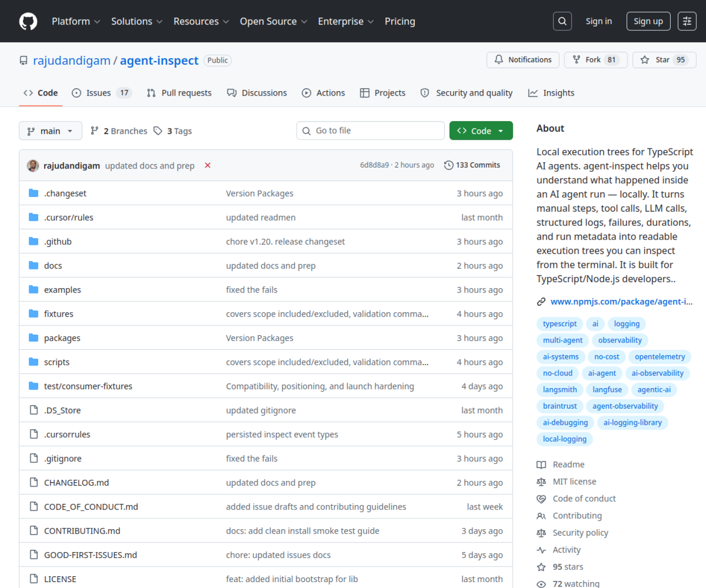Click the heart icon beside Code of conduct

click(541, 499)
